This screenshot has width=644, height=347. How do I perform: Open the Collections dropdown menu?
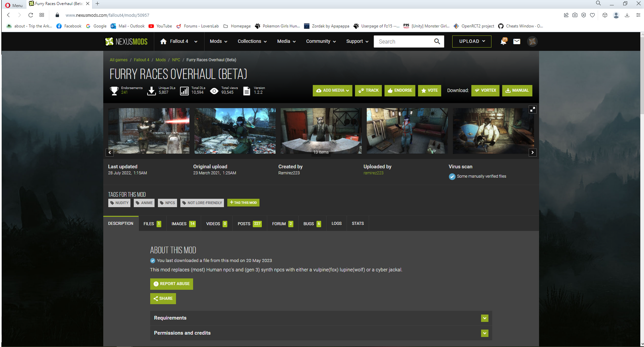tap(252, 41)
